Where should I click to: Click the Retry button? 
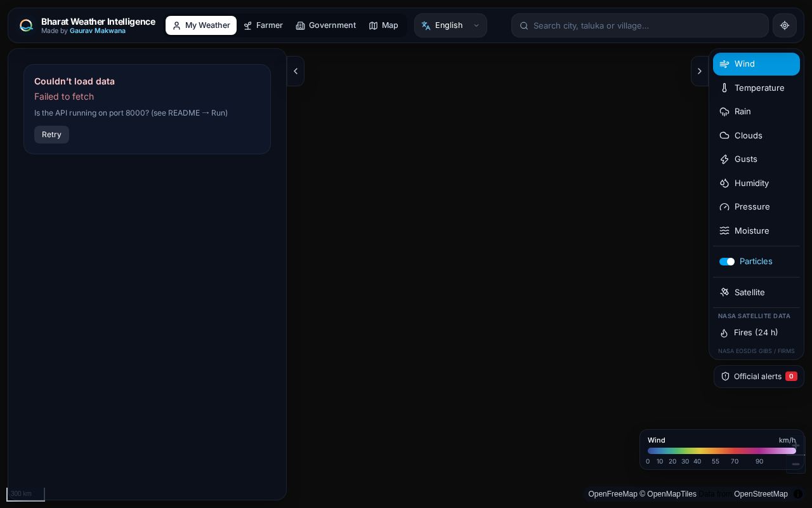(51, 135)
